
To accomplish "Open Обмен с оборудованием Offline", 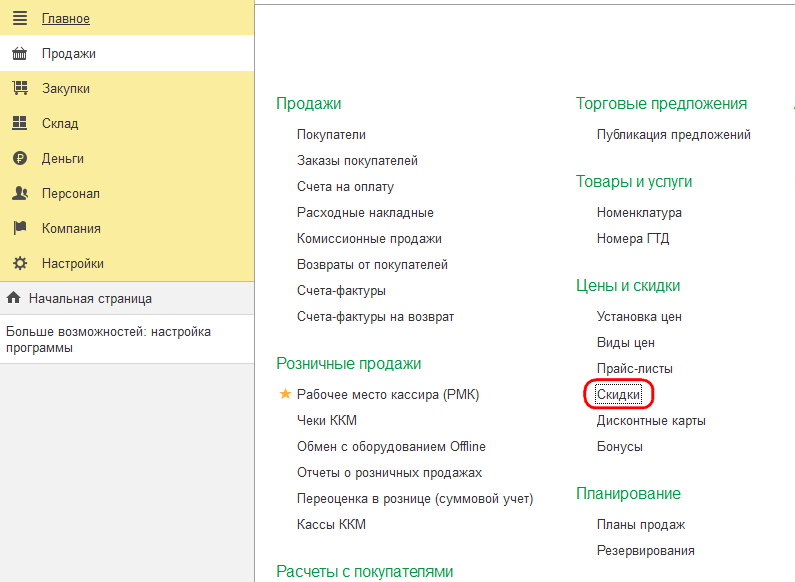I will click(x=391, y=447).
